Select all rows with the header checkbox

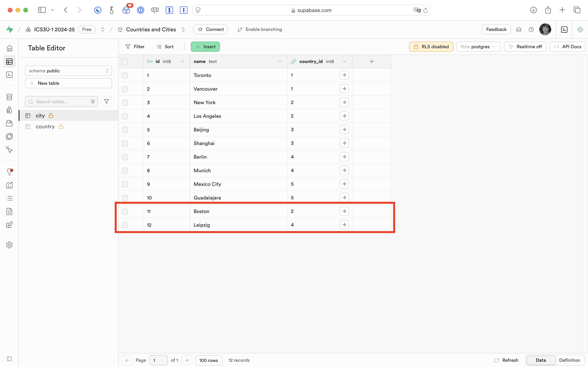click(x=125, y=62)
